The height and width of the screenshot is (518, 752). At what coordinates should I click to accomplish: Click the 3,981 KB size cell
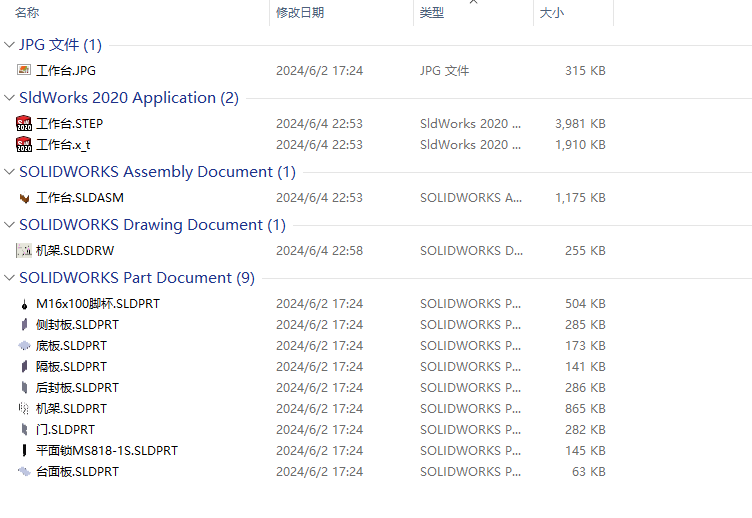point(580,124)
